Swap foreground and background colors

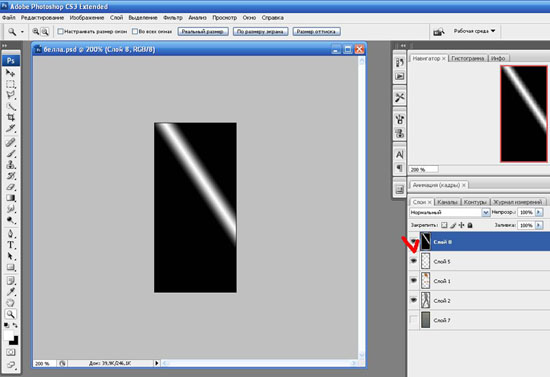pyautogui.click(x=15, y=325)
